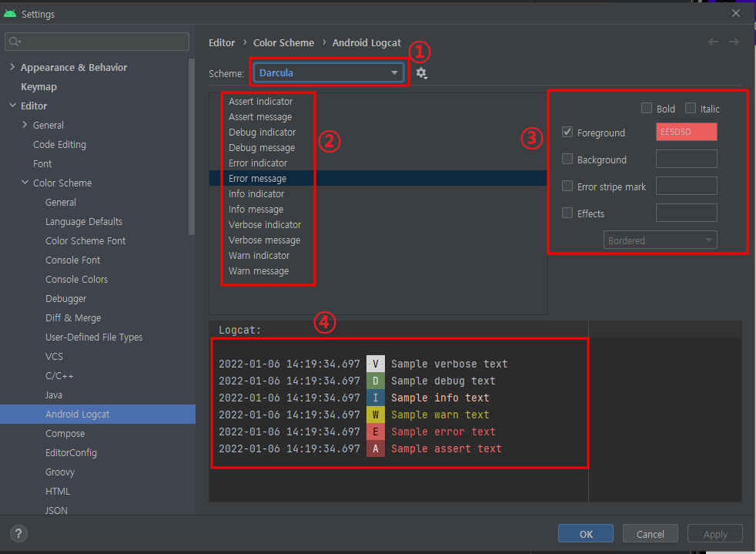Focus the settings search field

(97, 42)
